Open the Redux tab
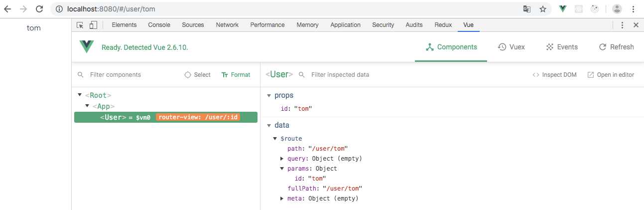 [443, 25]
